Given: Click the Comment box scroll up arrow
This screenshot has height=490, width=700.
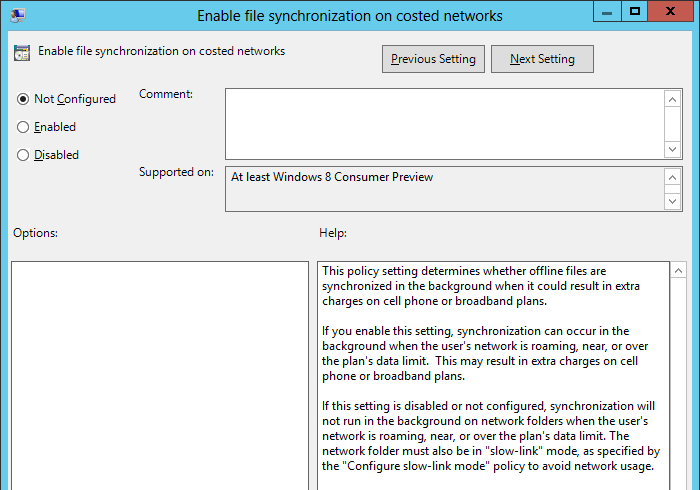Looking at the screenshot, I should (673, 98).
